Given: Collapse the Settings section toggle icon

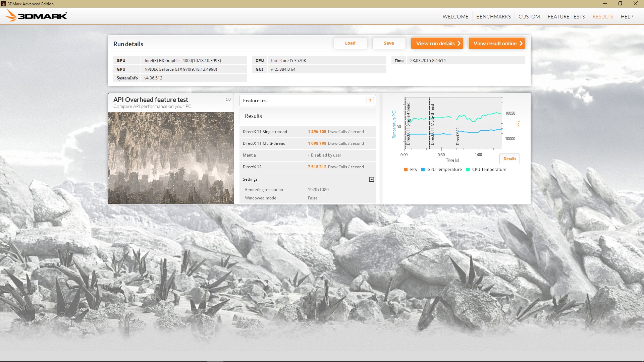Looking at the screenshot, I should [x=371, y=179].
